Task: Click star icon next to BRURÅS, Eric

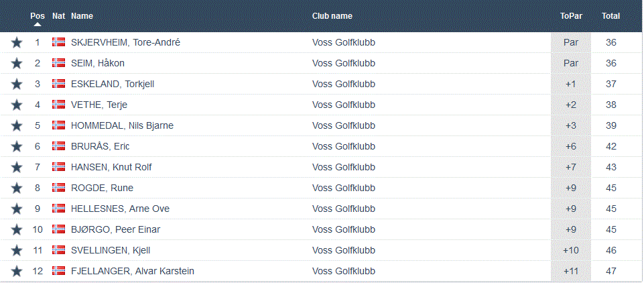Action: point(17,147)
